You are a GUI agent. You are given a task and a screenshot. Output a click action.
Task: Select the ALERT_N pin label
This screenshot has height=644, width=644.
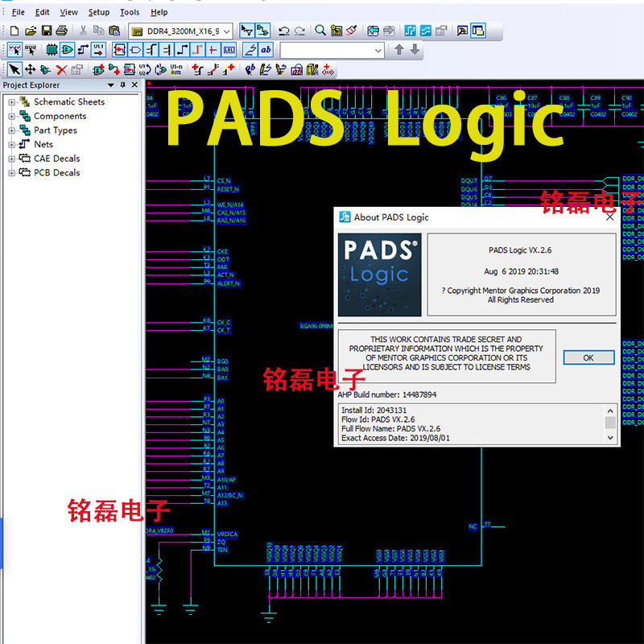pyautogui.click(x=229, y=283)
